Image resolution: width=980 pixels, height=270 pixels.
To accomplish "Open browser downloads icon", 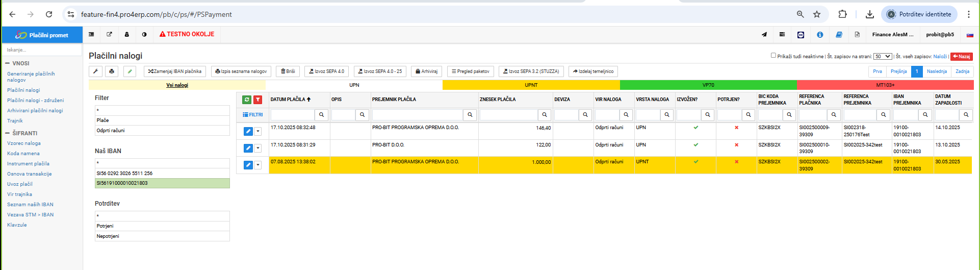I will coord(870,14).
